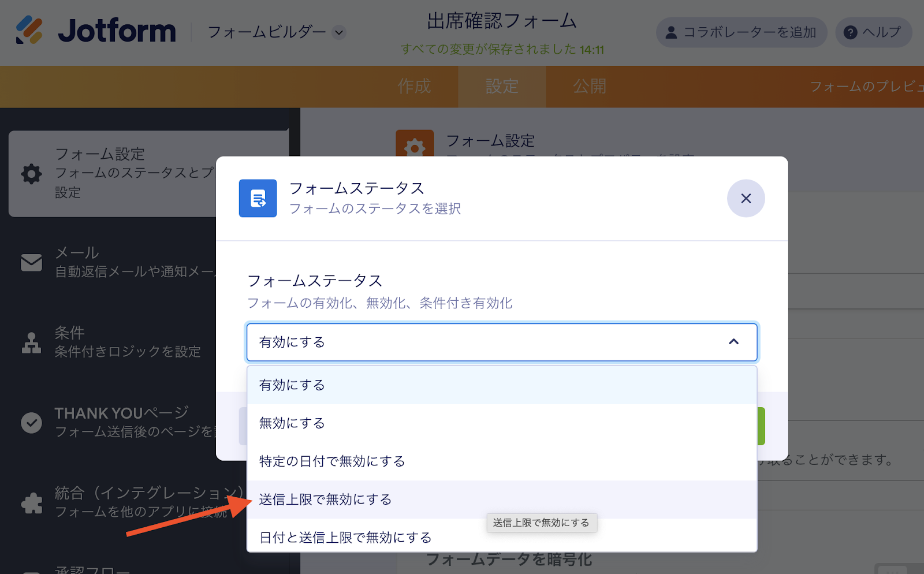Click the person icon in コラボレーターを追加

671,32
